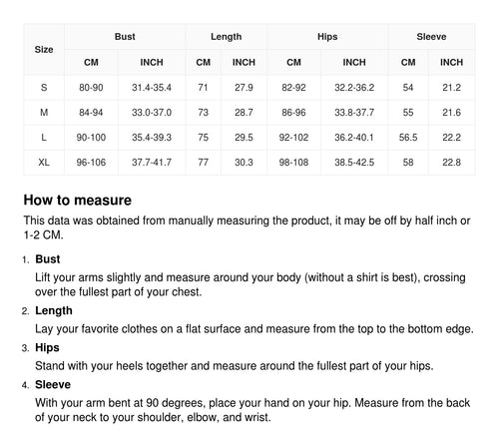
Task: Click the Sleeve instruction heading
Action: point(53,384)
